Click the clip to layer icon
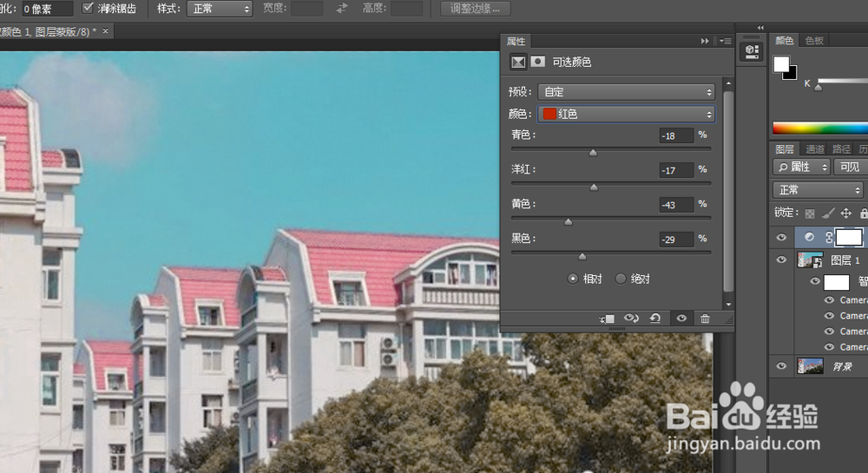868x473 pixels. point(607,319)
